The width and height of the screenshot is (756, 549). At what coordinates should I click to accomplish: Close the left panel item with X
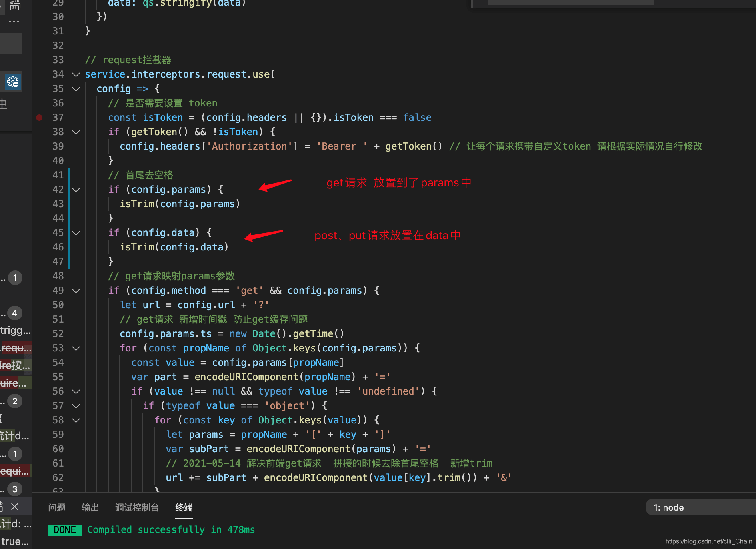coord(15,507)
